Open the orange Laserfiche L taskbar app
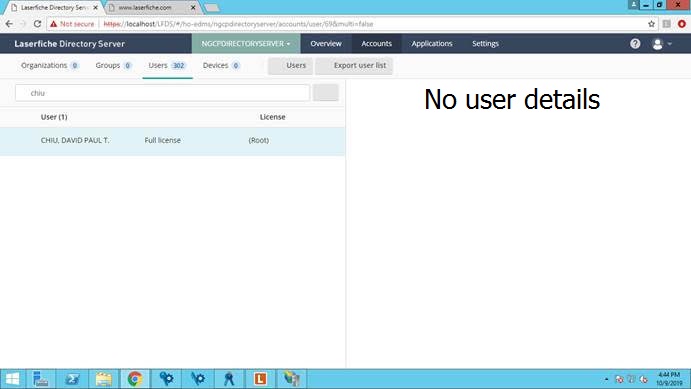 click(260, 379)
